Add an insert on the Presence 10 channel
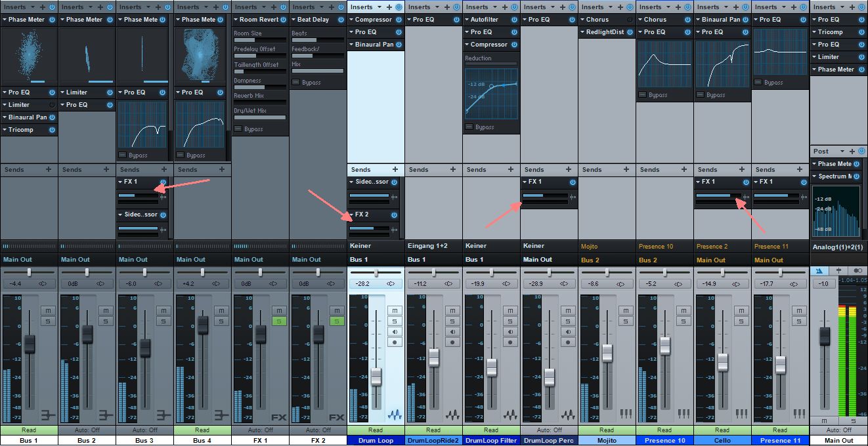This screenshot has height=446, width=868. [679, 7]
